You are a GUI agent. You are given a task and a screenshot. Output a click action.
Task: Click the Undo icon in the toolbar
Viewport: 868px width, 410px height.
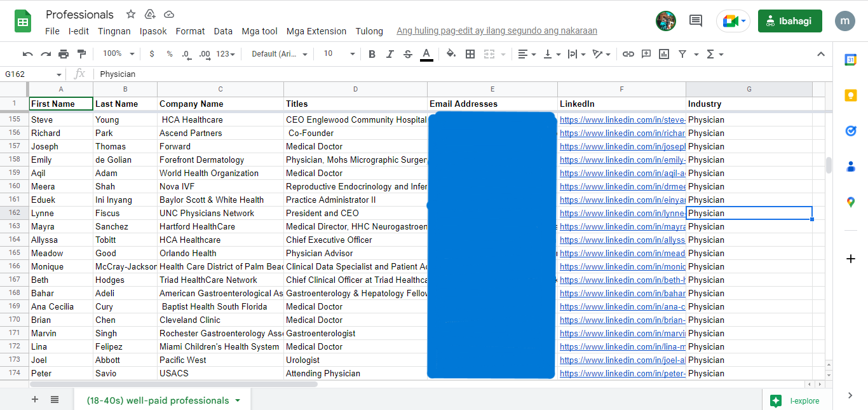[27, 54]
